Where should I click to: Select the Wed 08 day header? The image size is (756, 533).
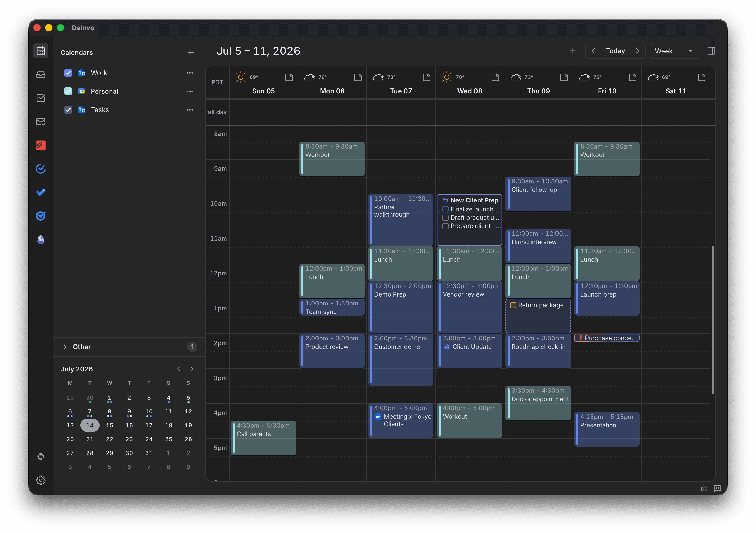point(469,91)
